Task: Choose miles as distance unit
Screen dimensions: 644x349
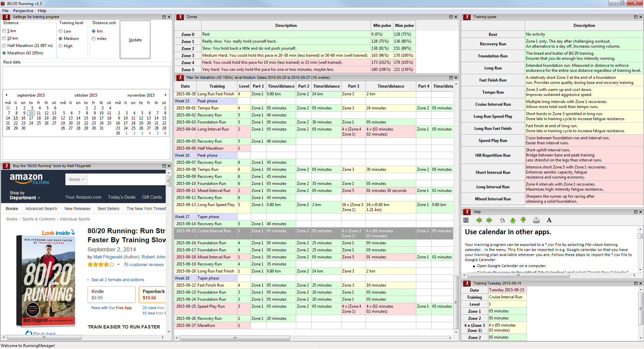Action: coord(94,39)
